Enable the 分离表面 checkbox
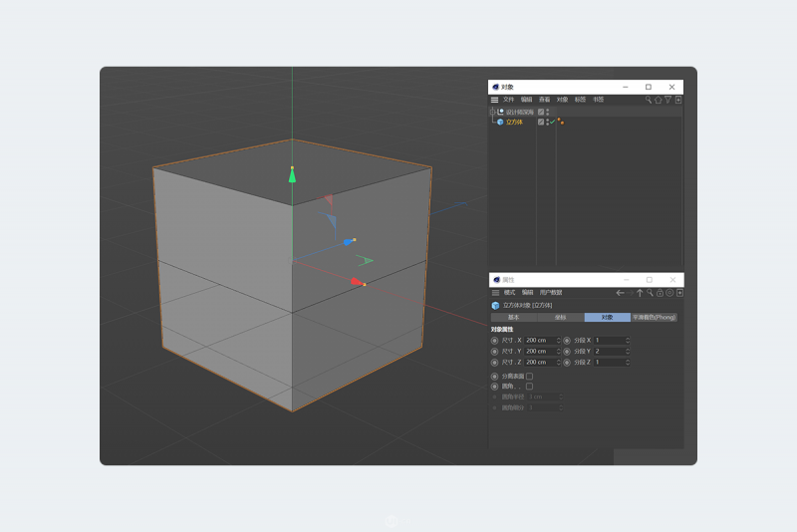The width and height of the screenshot is (797, 532). 529,376
